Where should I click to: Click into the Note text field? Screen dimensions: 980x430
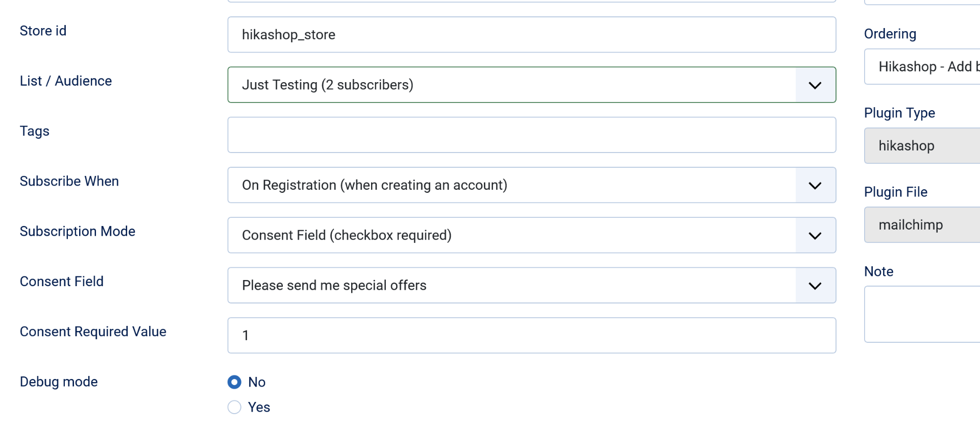pos(922,314)
